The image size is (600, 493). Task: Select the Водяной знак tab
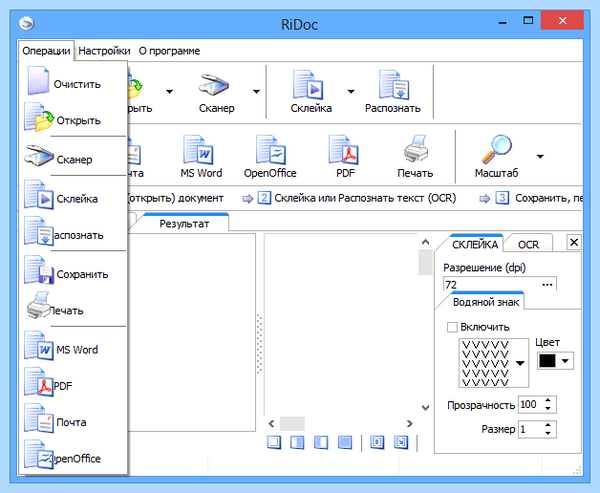pos(486,302)
